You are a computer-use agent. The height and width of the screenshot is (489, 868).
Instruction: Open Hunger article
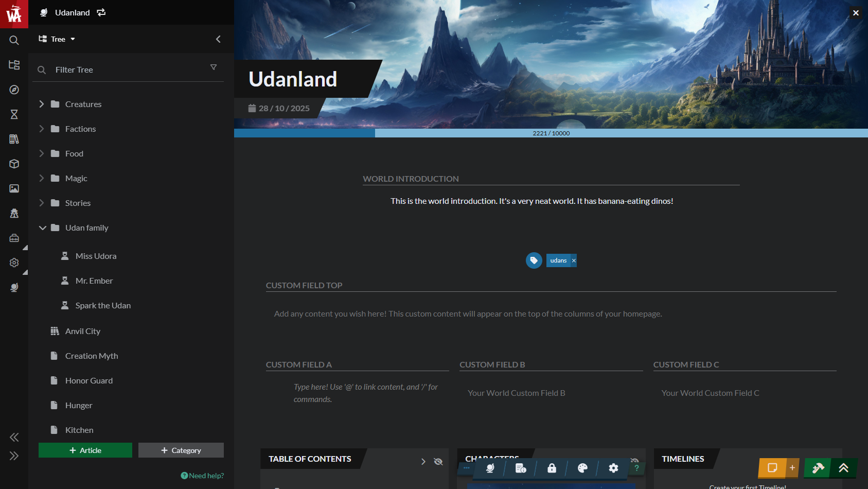79,405
